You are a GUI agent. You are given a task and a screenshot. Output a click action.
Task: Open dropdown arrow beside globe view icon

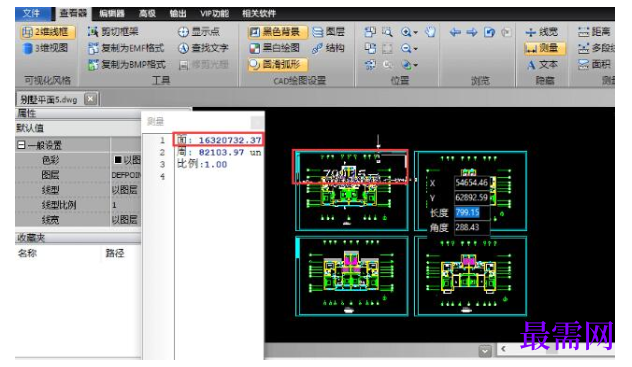[x=416, y=65]
